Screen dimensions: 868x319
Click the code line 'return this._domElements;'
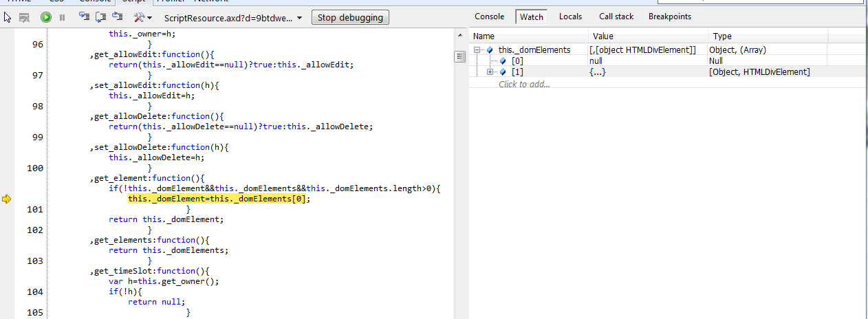(169, 250)
